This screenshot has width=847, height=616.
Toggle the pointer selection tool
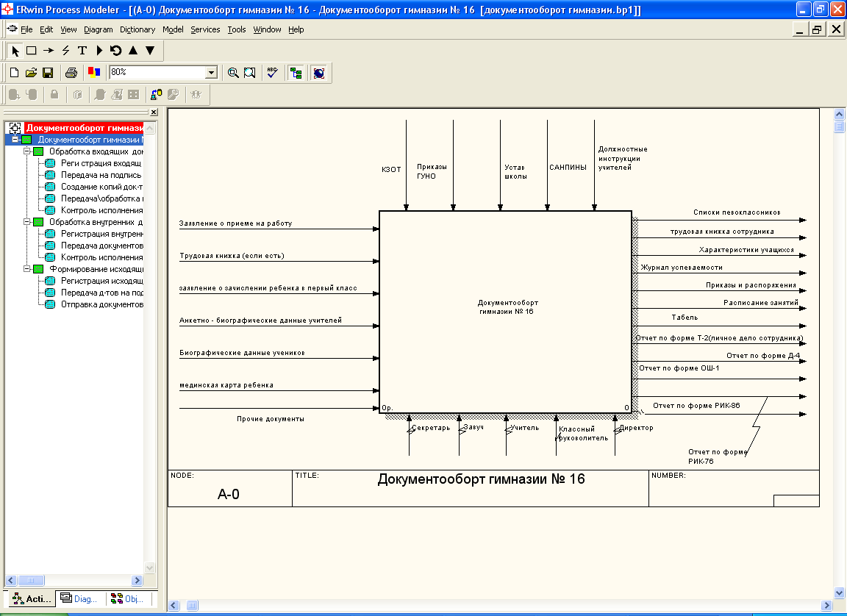(15, 51)
